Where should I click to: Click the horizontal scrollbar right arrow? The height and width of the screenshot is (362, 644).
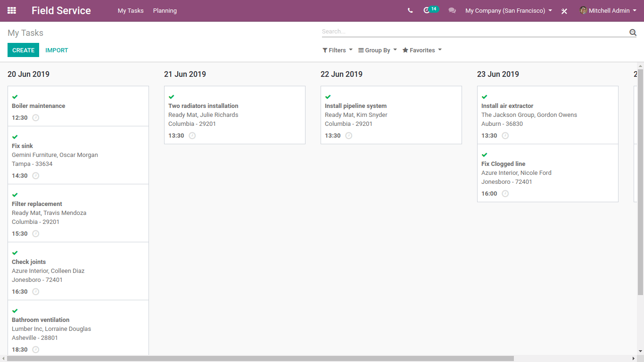(x=633, y=359)
